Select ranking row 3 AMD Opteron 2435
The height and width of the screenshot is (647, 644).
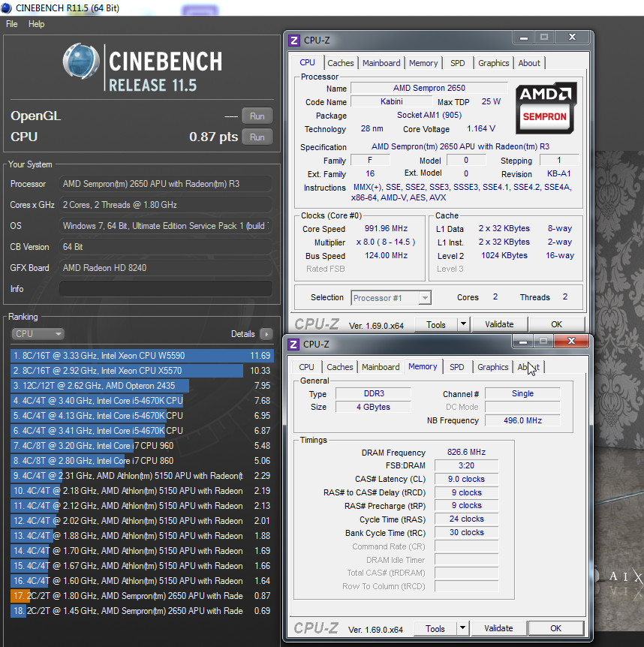(x=142, y=386)
